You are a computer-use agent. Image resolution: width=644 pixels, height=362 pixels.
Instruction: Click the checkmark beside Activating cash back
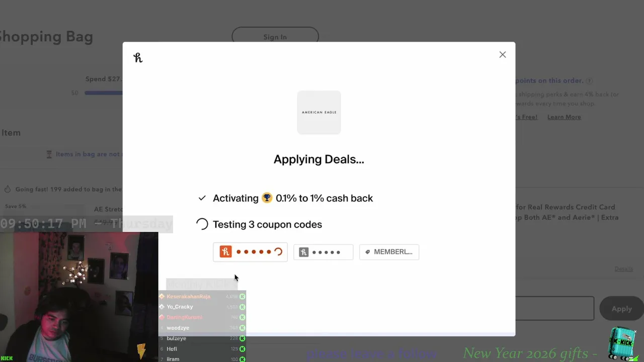coord(202,198)
